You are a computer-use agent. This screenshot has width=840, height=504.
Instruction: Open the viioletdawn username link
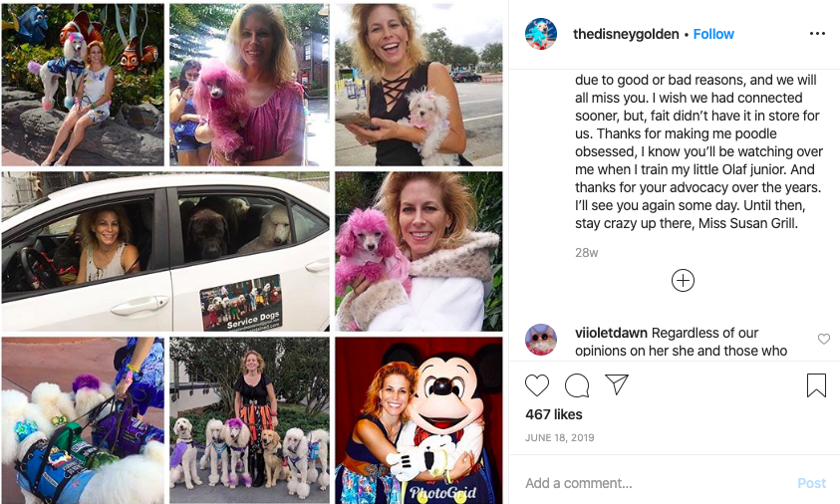(x=611, y=333)
